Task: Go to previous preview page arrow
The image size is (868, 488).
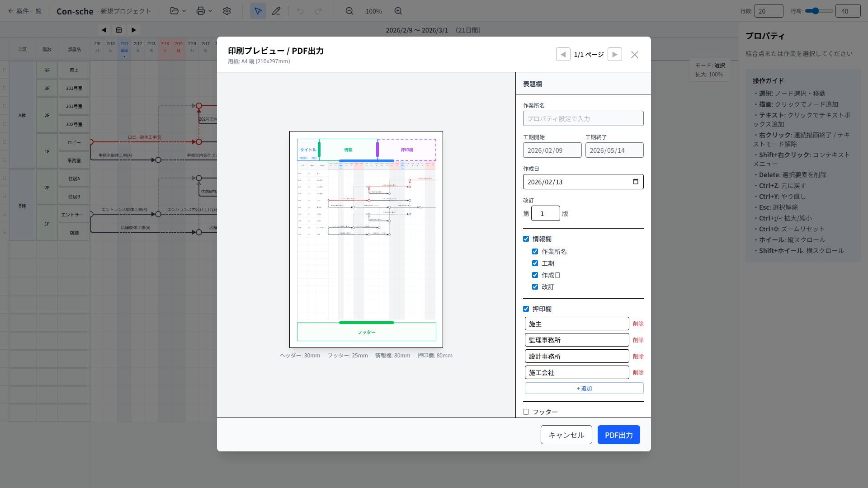Action: coord(563,54)
